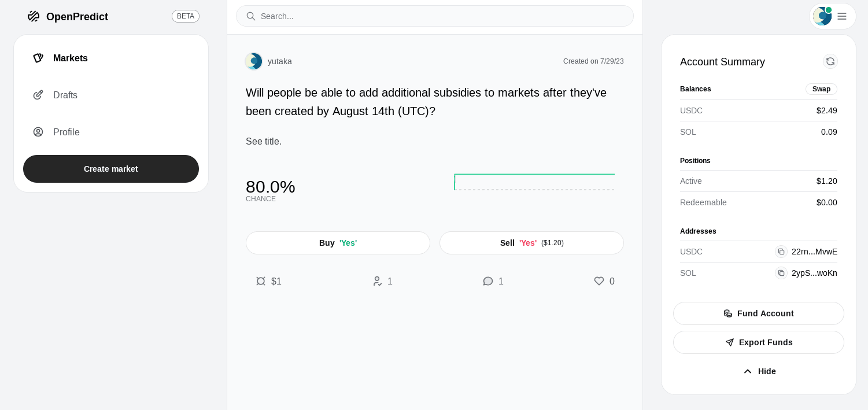The height and width of the screenshot is (410, 868).
Task: Click the Create market button
Action: coord(111,169)
